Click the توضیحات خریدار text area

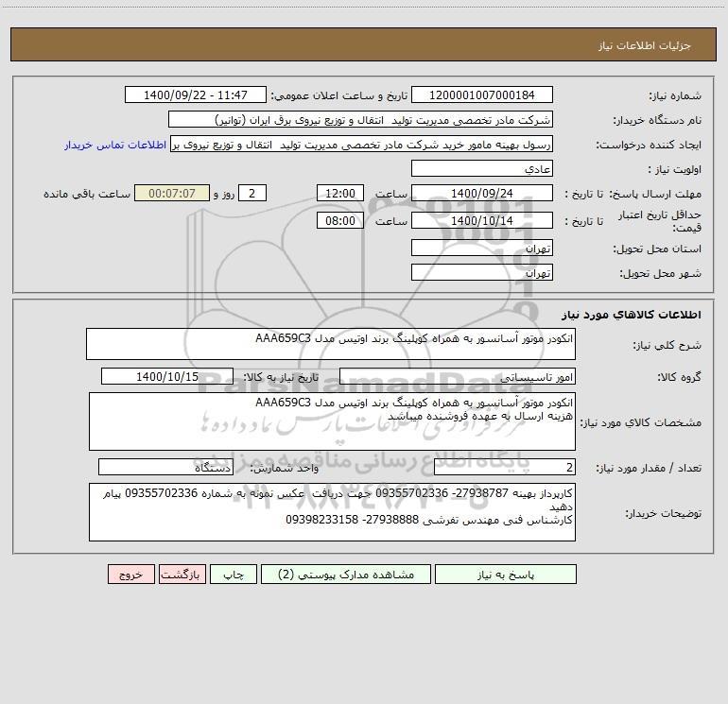pyautogui.click(x=332, y=512)
